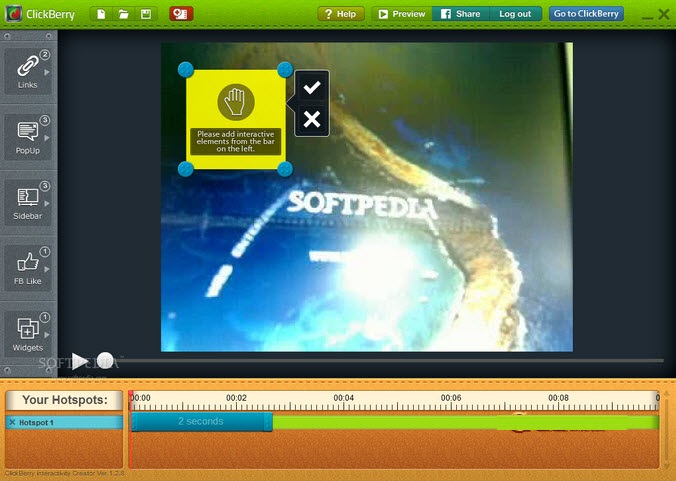
Task: Click the Log out button
Action: pos(516,14)
